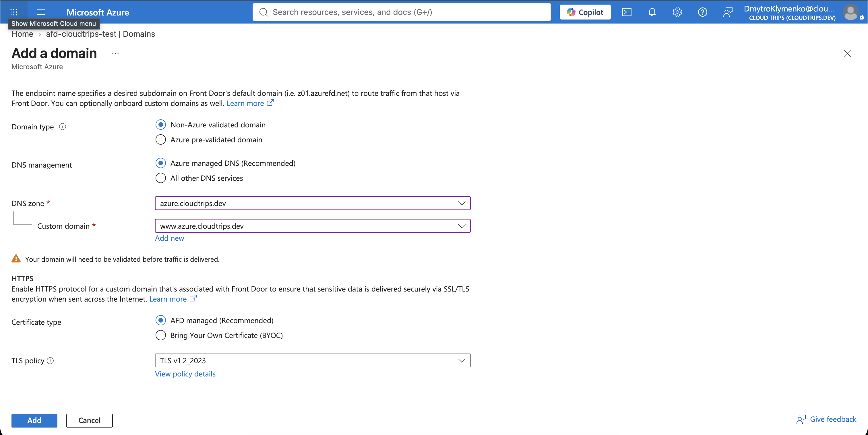Select AFD managed certificate option
Image resolution: width=868 pixels, height=435 pixels.
pyautogui.click(x=161, y=320)
